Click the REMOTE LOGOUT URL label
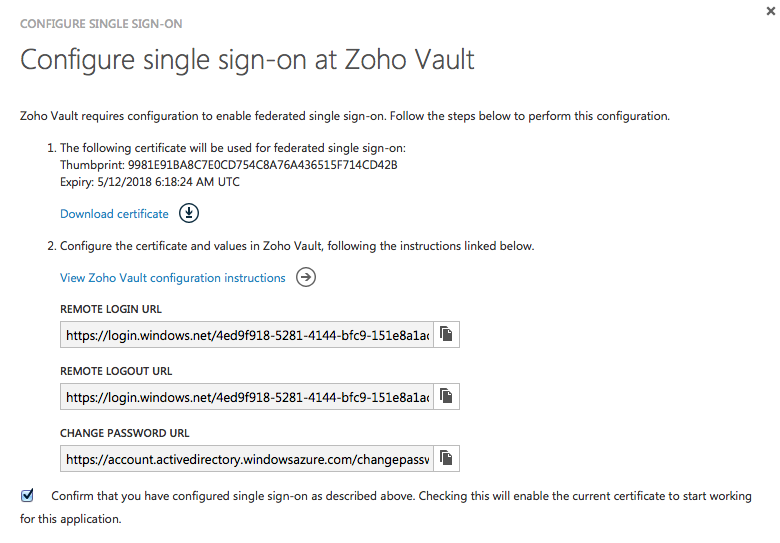Image resolution: width=780 pixels, height=543 pixels. (116, 372)
